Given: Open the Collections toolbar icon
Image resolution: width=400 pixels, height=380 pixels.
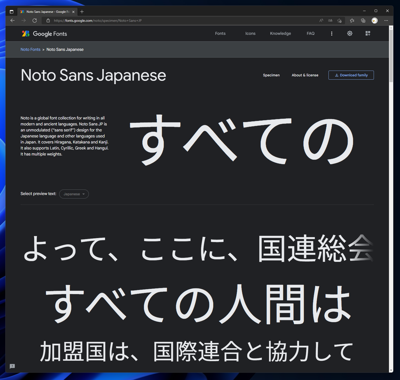Looking at the screenshot, I should tap(363, 21).
